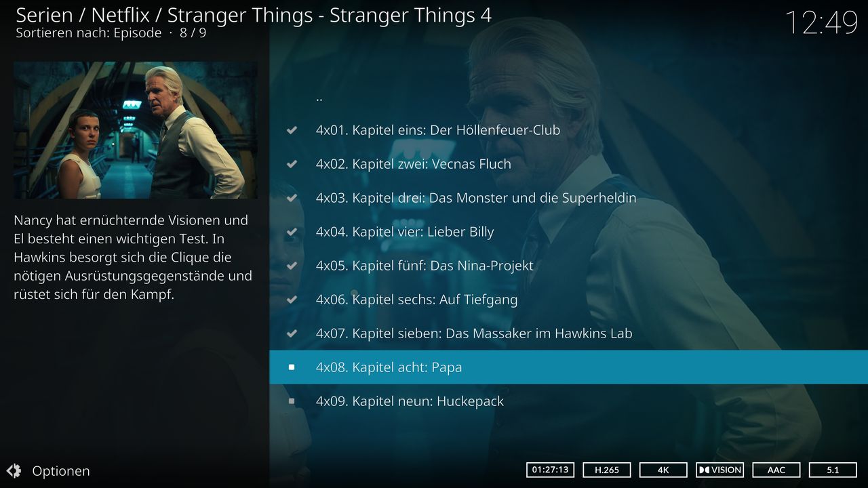The width and height of the screenshot is (868, 488).
Task: Click the watched checkmark beside Vecnas Fluch
Action: pos(292,164)
